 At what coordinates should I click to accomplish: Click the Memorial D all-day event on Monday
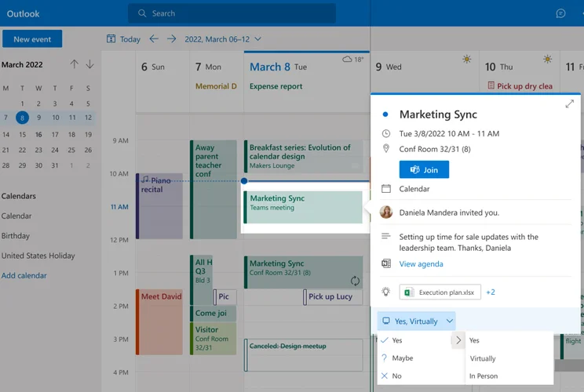[216, 86]
